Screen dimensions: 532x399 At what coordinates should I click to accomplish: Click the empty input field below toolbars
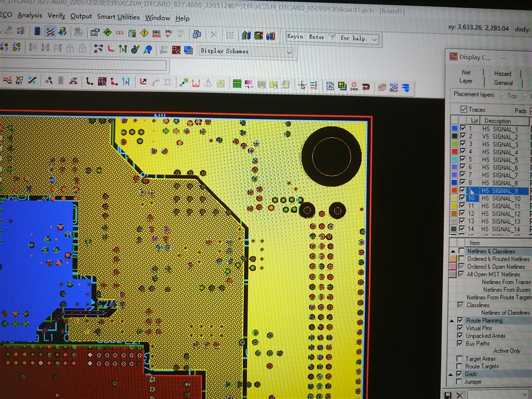coord(83,64)
